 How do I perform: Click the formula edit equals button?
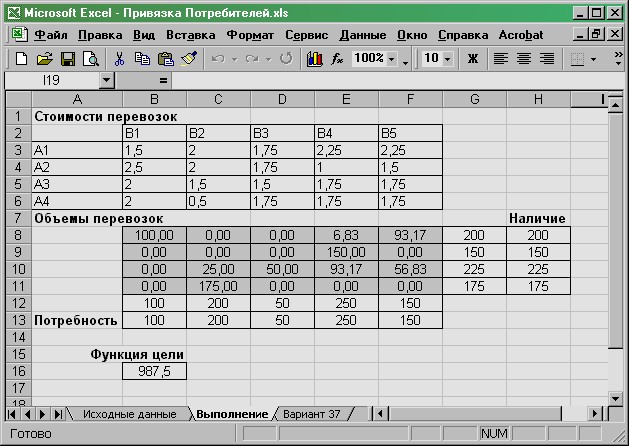[163, 81]
